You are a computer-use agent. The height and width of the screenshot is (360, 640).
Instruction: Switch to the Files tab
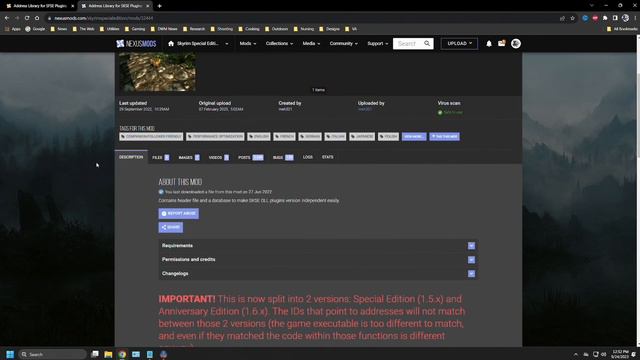click(160, 157)
